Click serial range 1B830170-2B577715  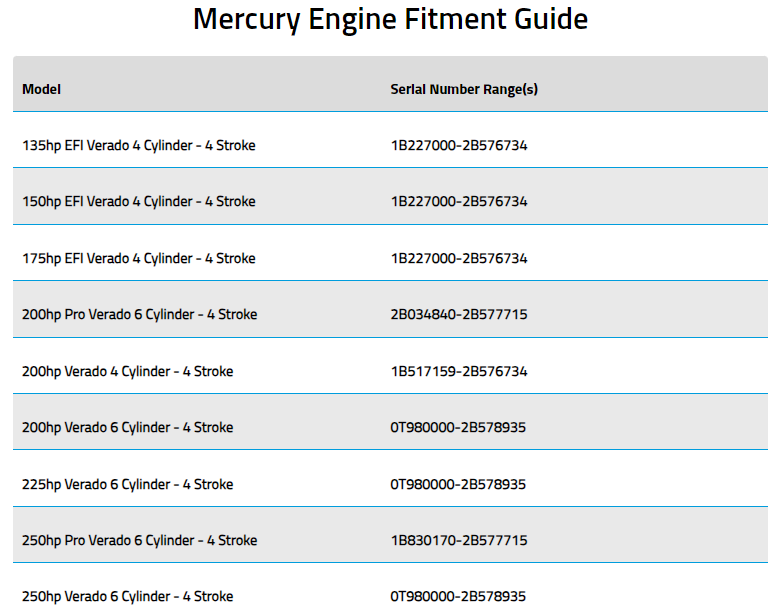pyautogui.click(x=459, y=541)
